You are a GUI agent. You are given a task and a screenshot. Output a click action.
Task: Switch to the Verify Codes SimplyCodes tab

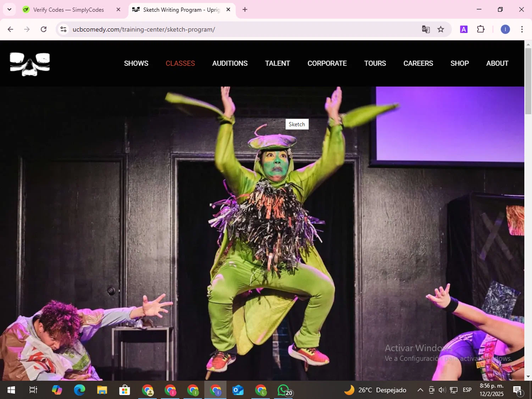point(68,10)
